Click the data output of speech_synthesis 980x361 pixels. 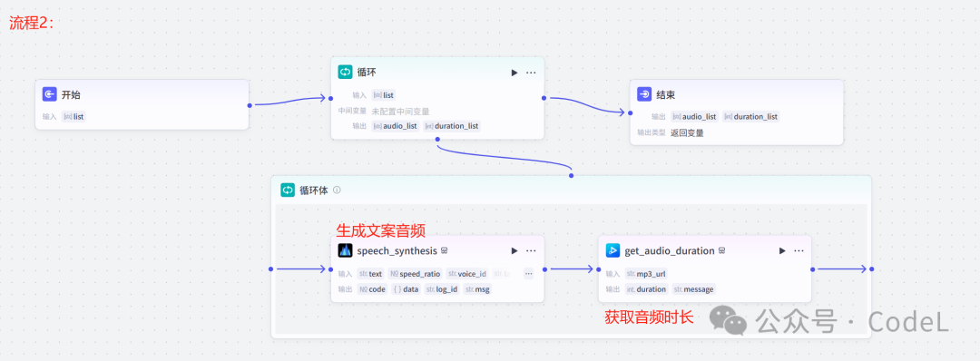click(x=407, y=289)
